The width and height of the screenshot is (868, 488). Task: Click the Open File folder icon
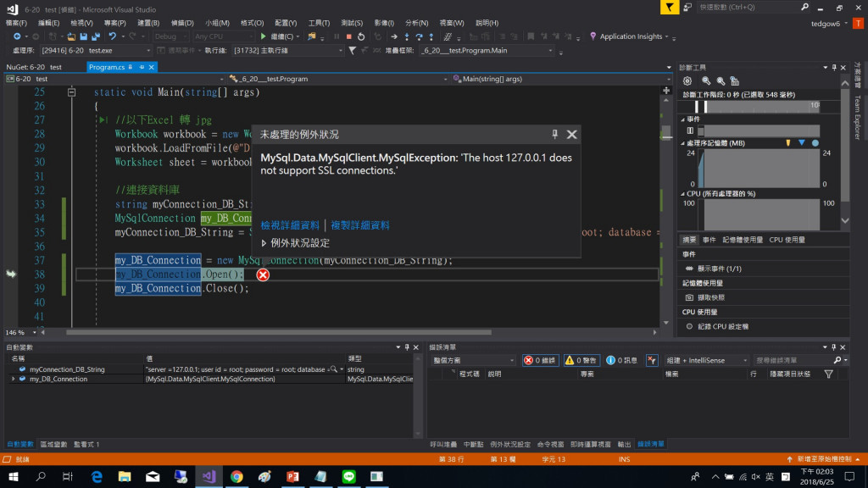pos(71,36)
